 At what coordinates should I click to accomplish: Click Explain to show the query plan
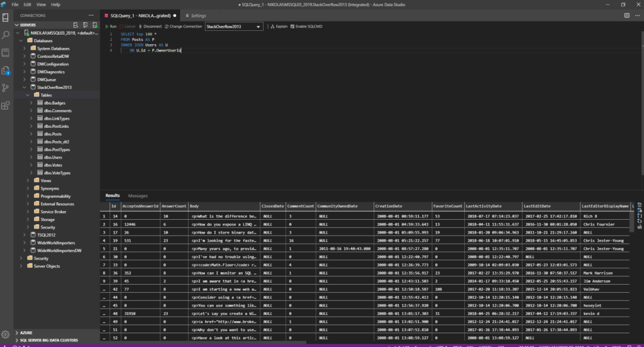279,26
